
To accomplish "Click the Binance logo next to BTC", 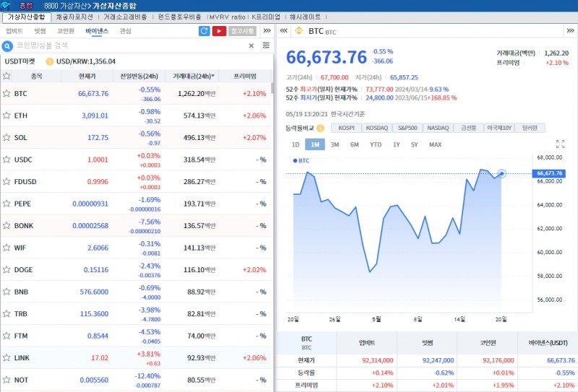I will click(x=299, y=31).
